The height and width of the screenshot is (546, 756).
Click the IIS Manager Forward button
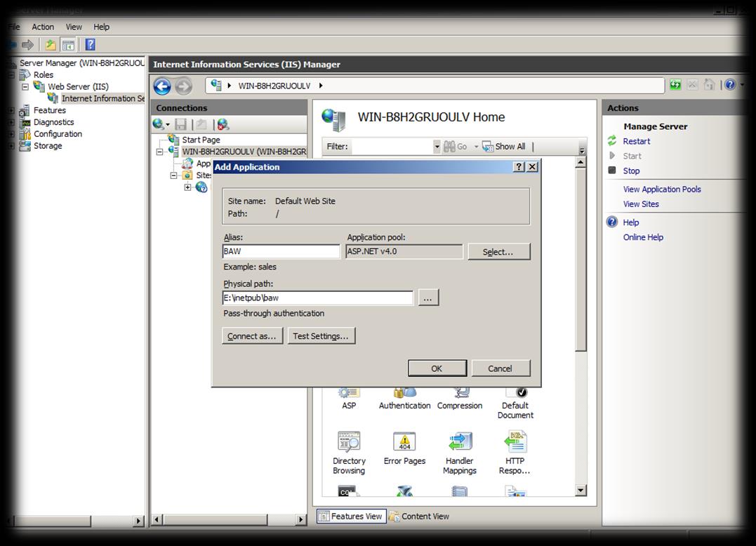183,87
